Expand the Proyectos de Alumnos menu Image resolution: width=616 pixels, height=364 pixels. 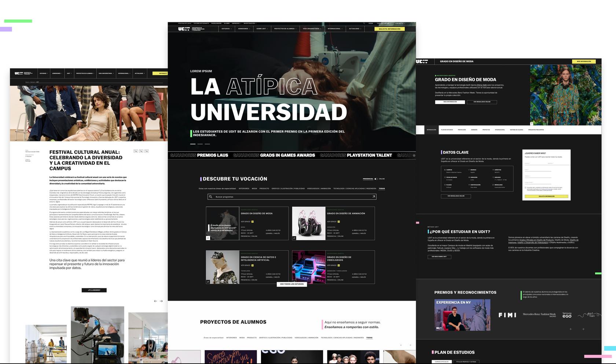click(x=286, y=29)
